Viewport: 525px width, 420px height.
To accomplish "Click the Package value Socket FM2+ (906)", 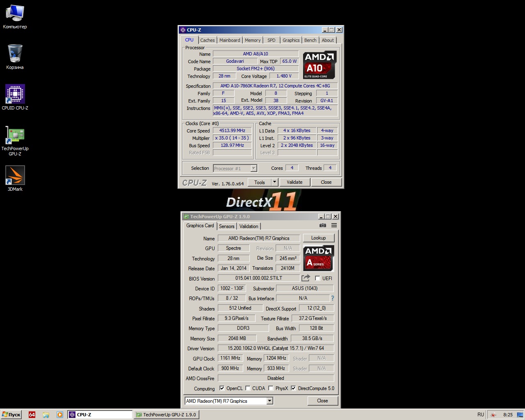I will (x=256, y=68).
